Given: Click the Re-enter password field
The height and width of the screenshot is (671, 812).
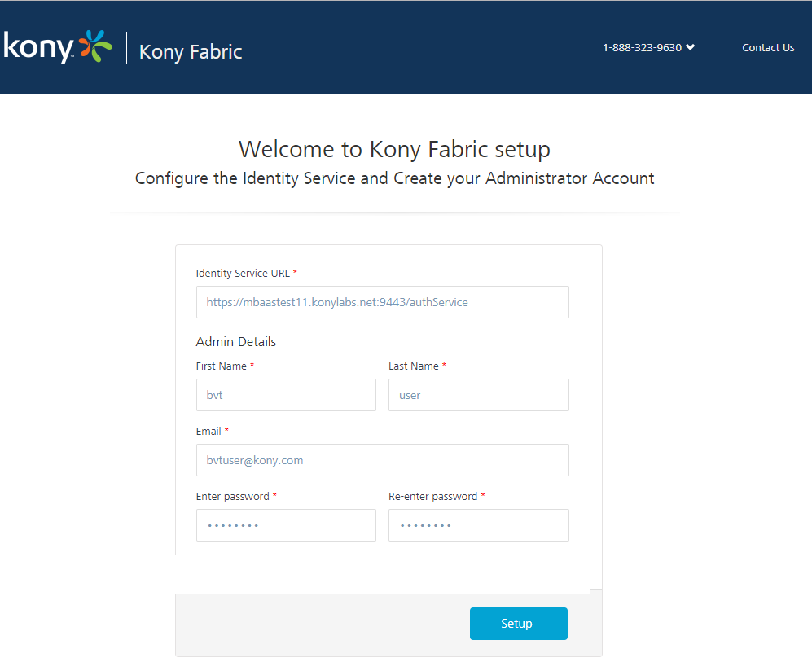Looking at the screenshot, I should tap(478, 525).
